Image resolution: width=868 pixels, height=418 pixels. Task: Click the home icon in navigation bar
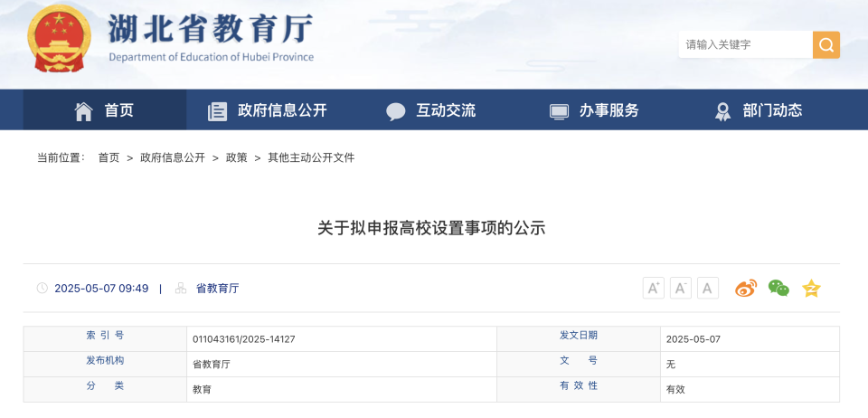[x=83, y=110]
